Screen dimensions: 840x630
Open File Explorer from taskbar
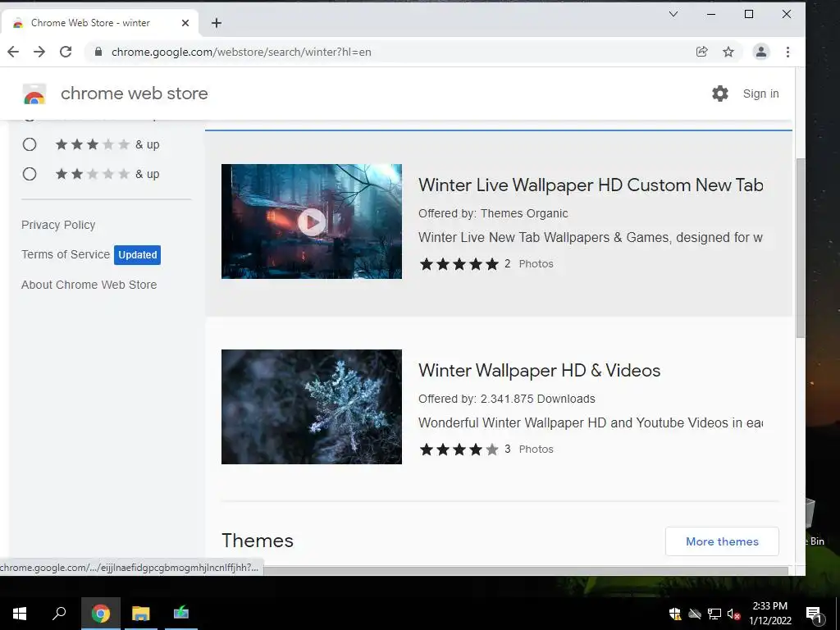point(141,614)
